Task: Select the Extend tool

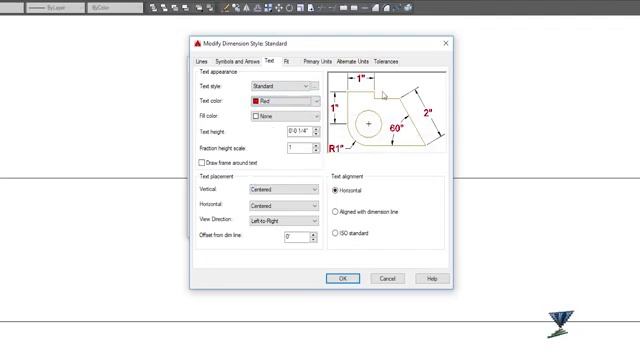Action: tap(332, 8)
